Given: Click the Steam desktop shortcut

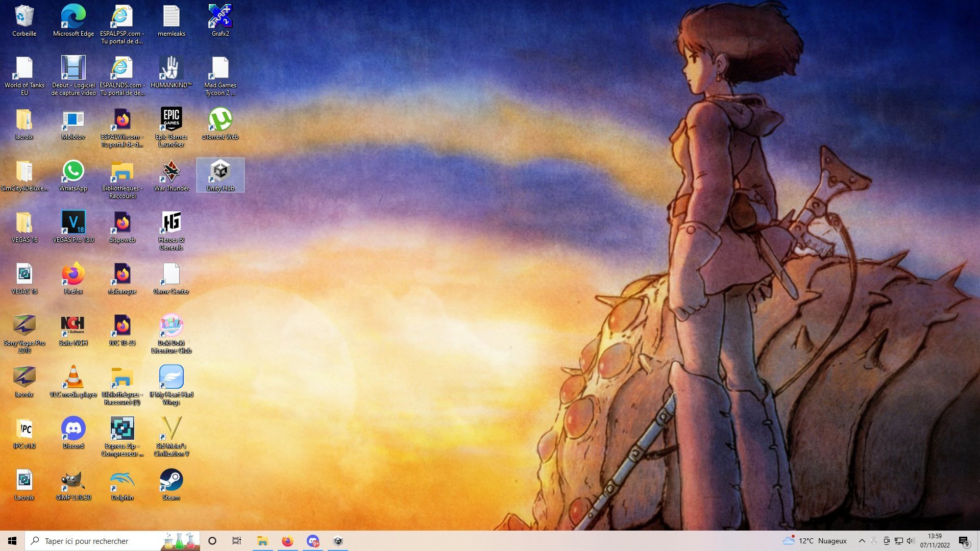Looking at the screenshot, I should tap(171, 481).
